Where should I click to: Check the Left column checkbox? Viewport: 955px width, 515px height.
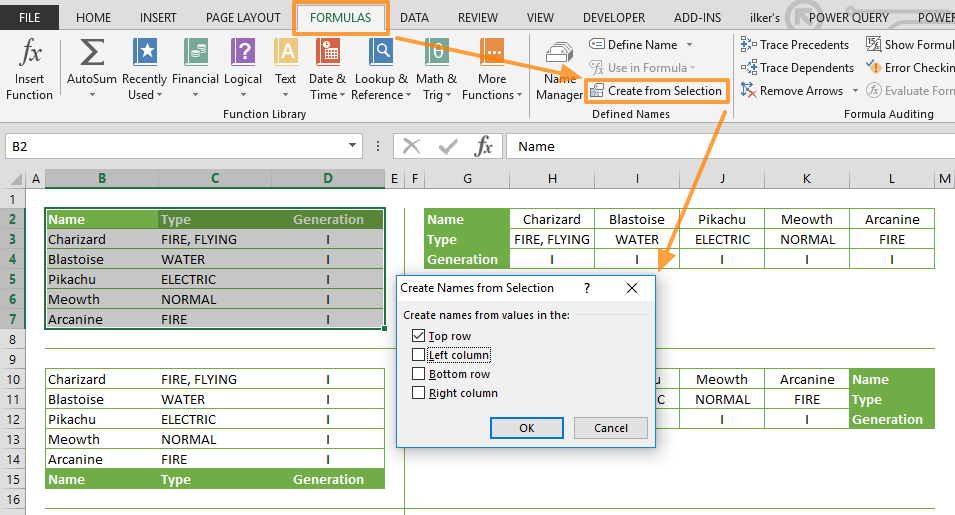click(x=418, y=354)
